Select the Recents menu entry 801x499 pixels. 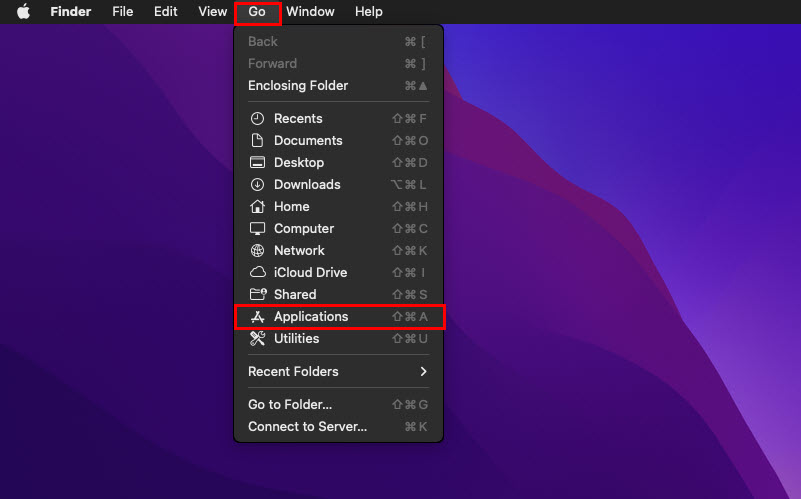[x=338, y=118]
